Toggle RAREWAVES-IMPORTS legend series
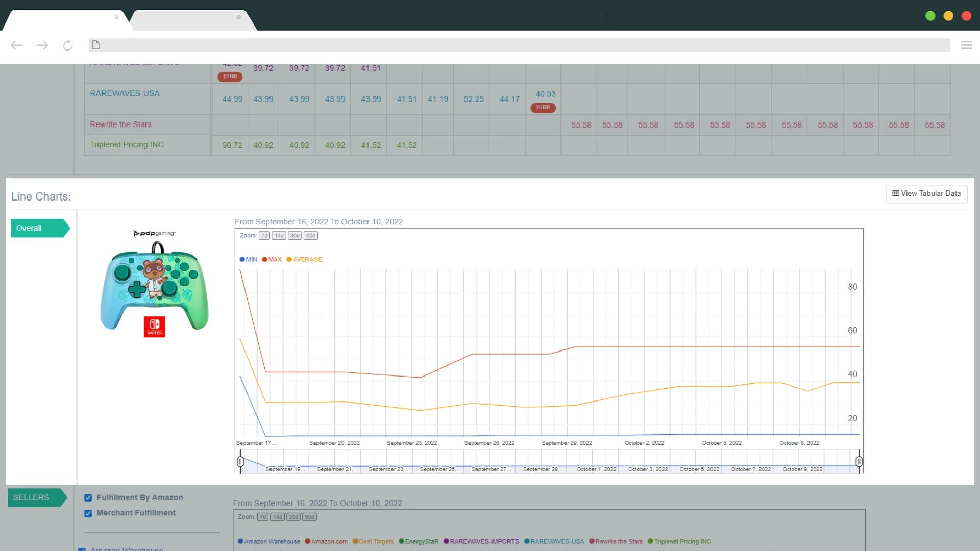980x551 pixels. (481, 542)
